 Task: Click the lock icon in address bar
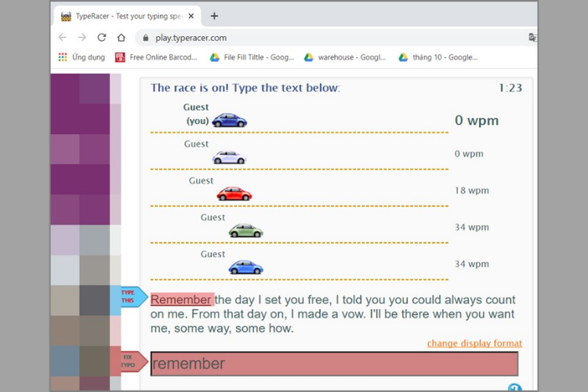(x=146, y=38)
